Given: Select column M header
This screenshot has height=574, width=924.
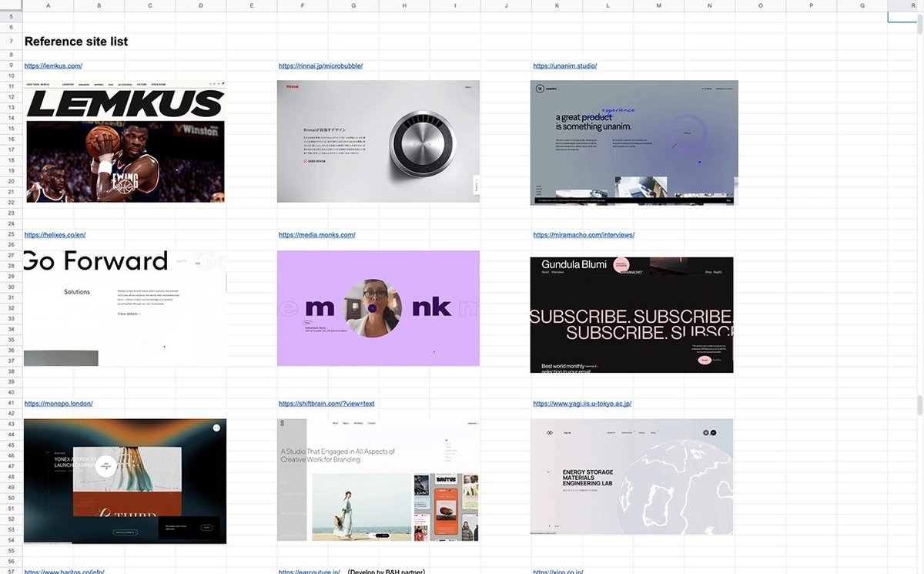Looking at the screenshot, I should [x=658, y=5].
